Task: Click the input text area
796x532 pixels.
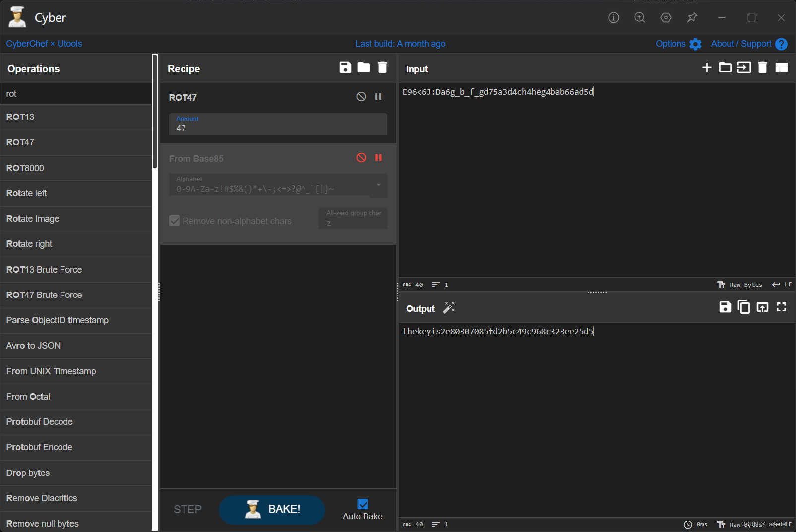Action: (x=597, y=180)
